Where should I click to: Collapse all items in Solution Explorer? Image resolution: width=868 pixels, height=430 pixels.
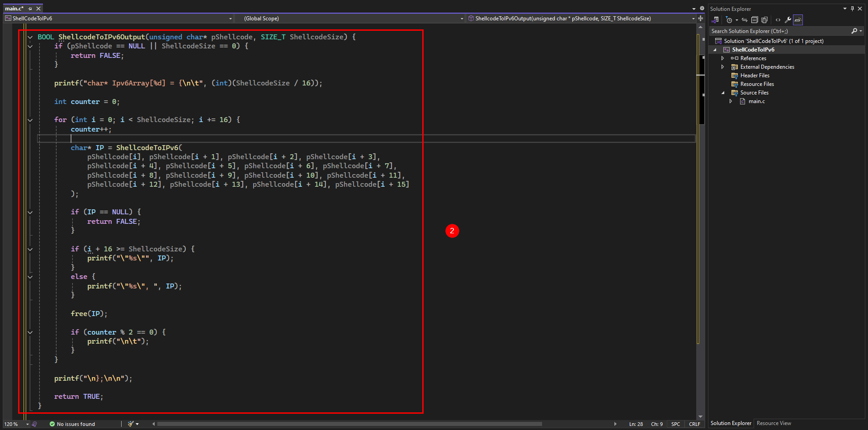[x=755, y=20]
